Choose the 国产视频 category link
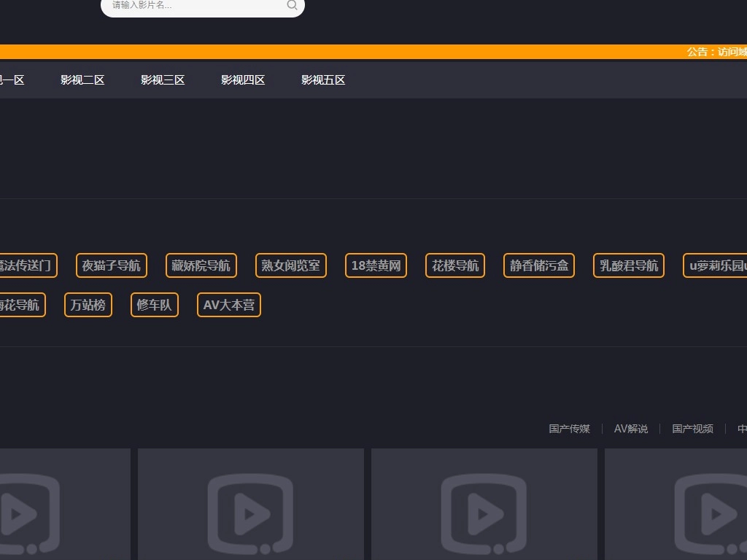This screenshot has height=560, width=747. pyautogui.click(x=692, y=429)
